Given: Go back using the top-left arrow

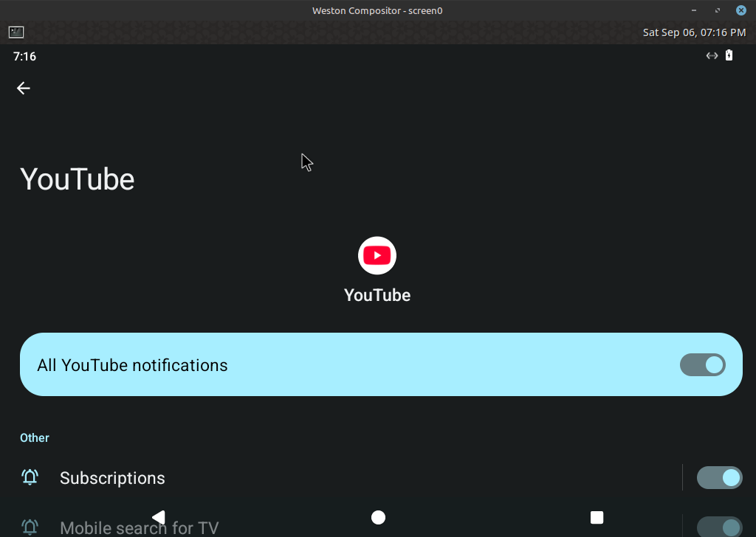Looking at the screenshot, I should pyautogui.click(x=24, y=89).
